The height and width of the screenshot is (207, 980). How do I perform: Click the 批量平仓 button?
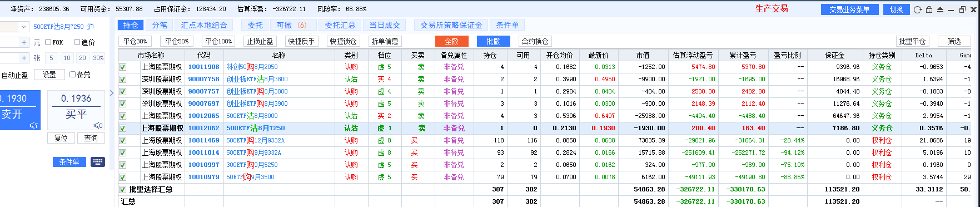tap(913, 41)
